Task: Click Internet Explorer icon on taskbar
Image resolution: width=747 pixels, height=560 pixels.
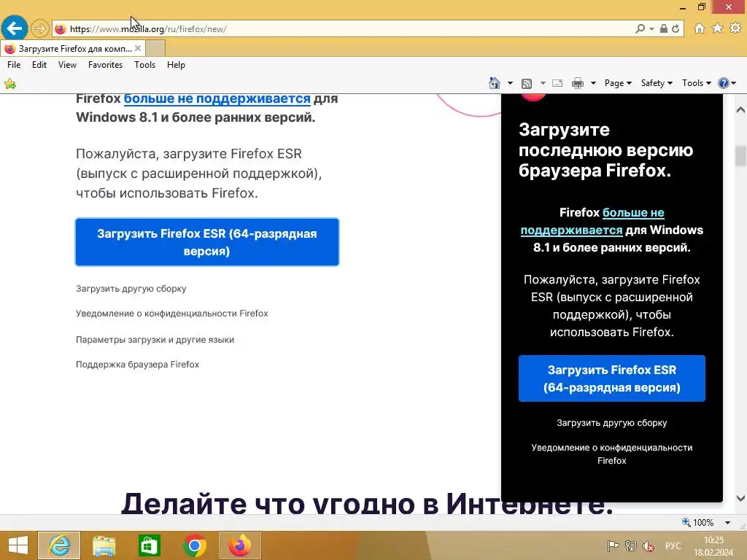Action: [59, 545]
